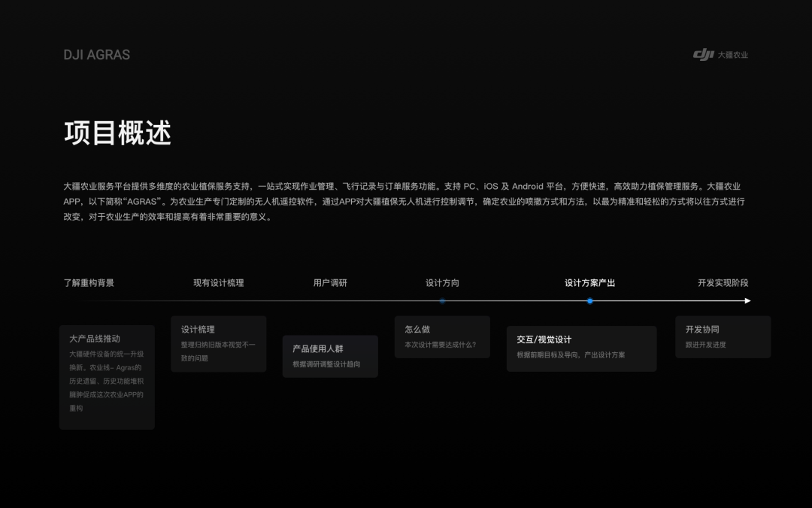Click the 怎么做 card title

point(417,330)
